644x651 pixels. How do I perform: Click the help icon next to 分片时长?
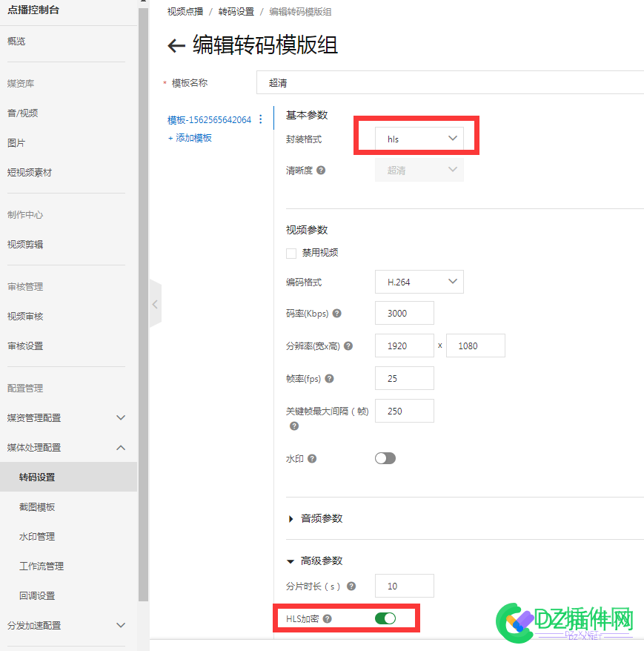[x=351, y=586]
